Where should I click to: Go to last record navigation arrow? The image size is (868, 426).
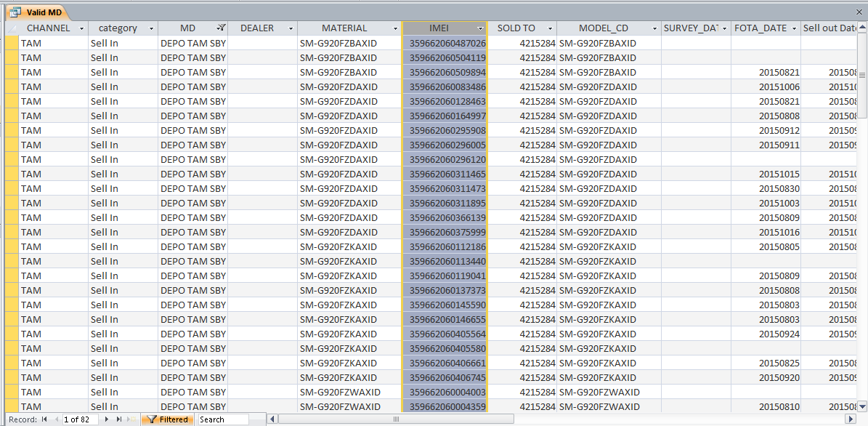point(118,419)
